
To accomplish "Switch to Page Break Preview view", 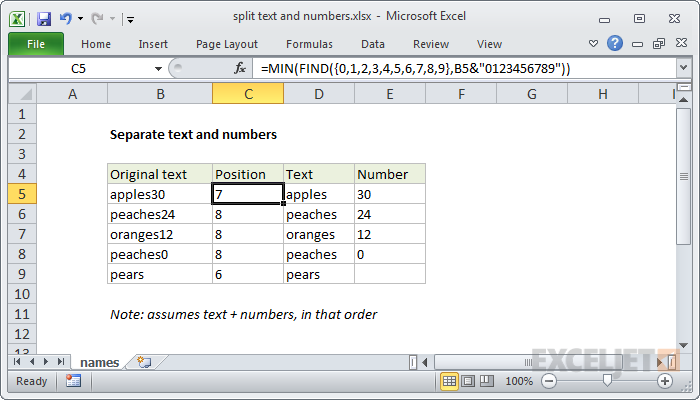I will coord(486,381).
